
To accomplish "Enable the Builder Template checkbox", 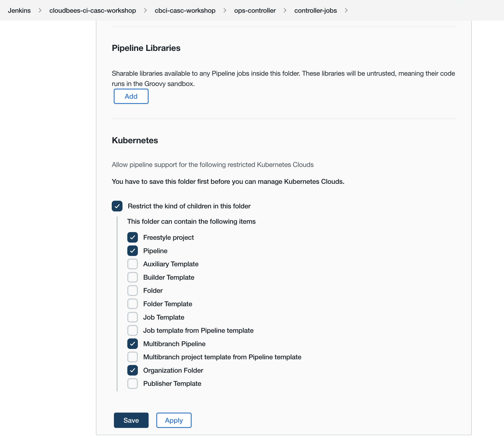I will 132,277.
